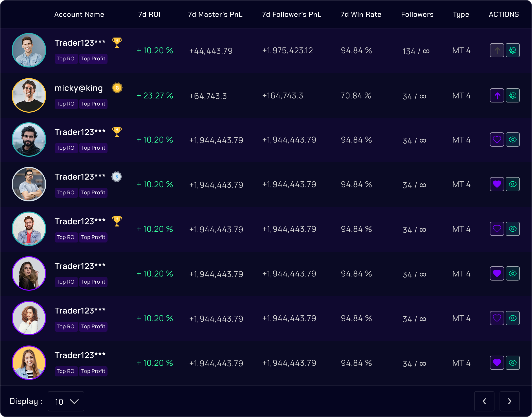Click the ACTIONS column header

tap(504, 14)
